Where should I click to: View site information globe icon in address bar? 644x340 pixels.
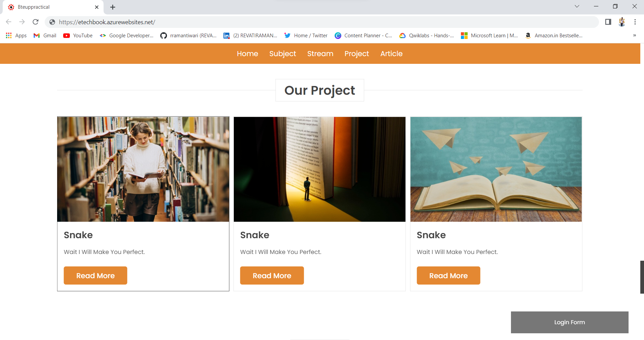(x=52, y=22)
